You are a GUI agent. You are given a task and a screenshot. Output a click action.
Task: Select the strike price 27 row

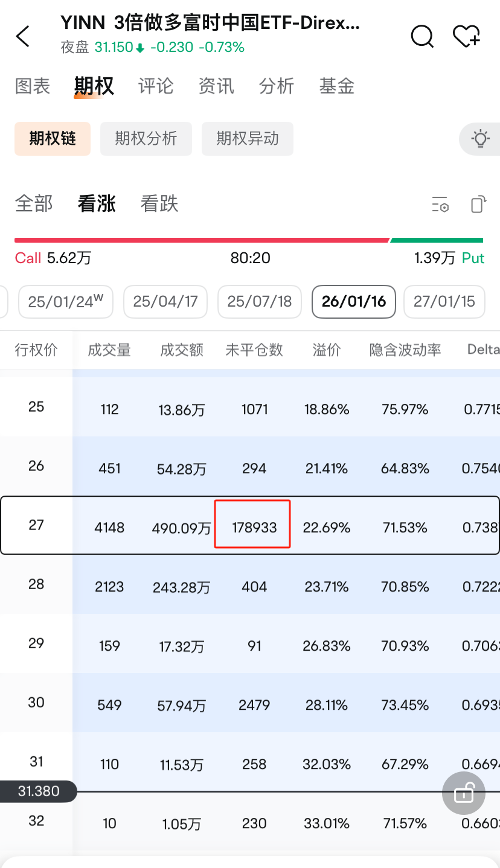pos(36,525)
